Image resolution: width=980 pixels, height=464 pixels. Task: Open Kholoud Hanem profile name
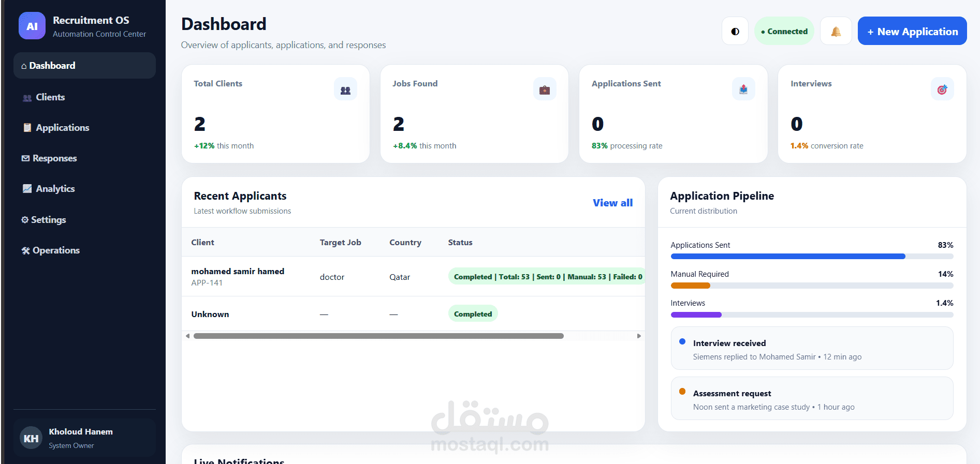81,431
